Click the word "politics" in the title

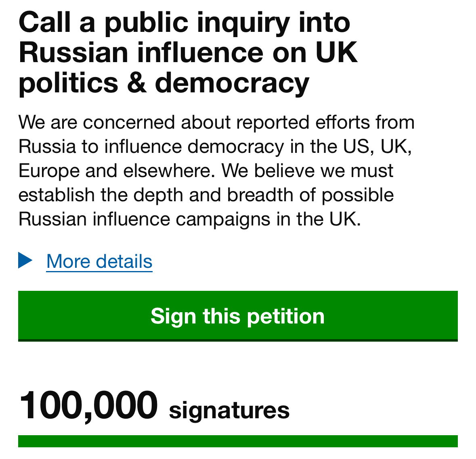[x=68, y=83]
